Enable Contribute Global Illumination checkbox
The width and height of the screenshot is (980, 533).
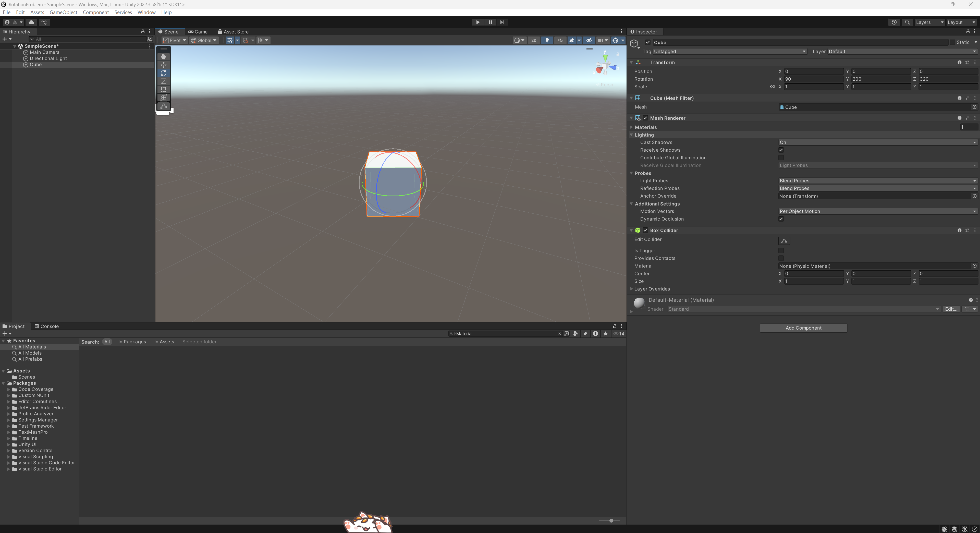coord(781,158)
